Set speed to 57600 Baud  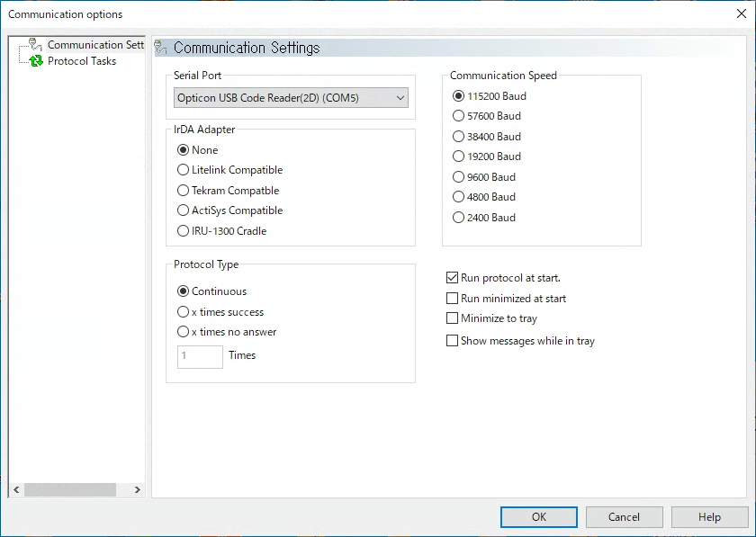487,116
